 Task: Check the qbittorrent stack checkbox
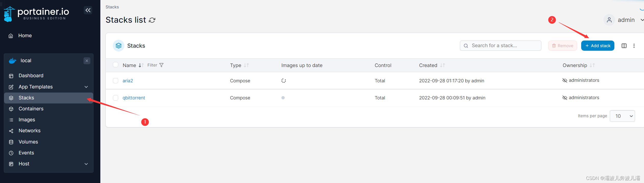coord(116,98)
